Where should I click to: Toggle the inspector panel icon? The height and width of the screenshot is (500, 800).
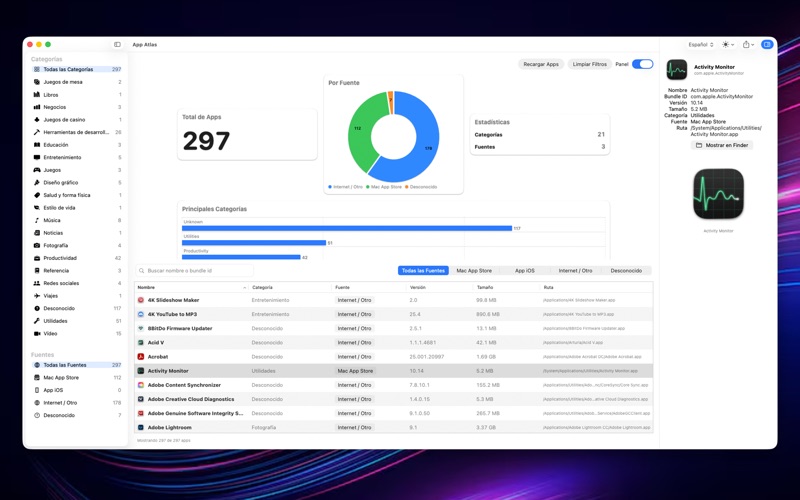766,44
